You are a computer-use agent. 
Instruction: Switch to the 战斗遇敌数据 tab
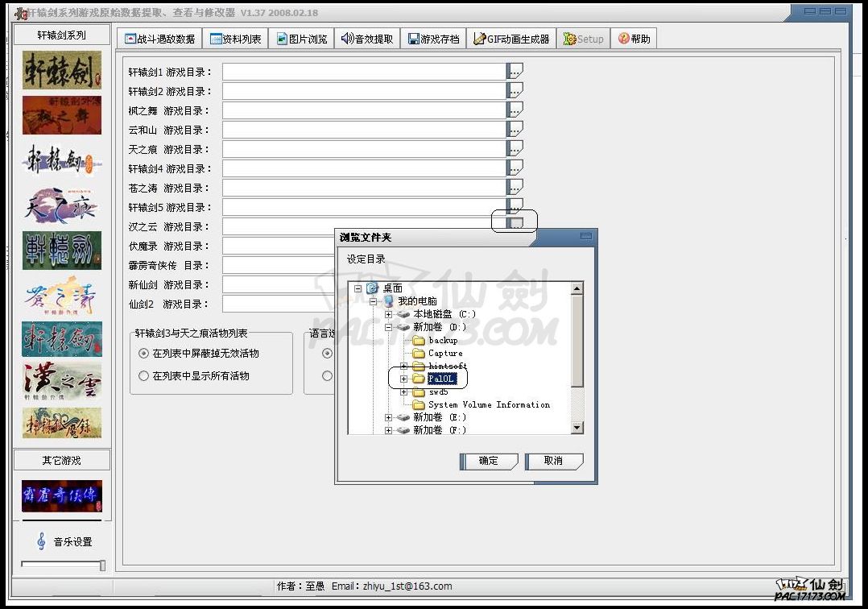pyautogui.click(x=159, y=39)
